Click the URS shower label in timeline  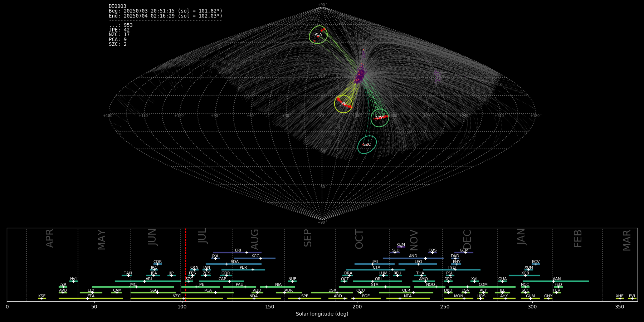click(481, 296)
